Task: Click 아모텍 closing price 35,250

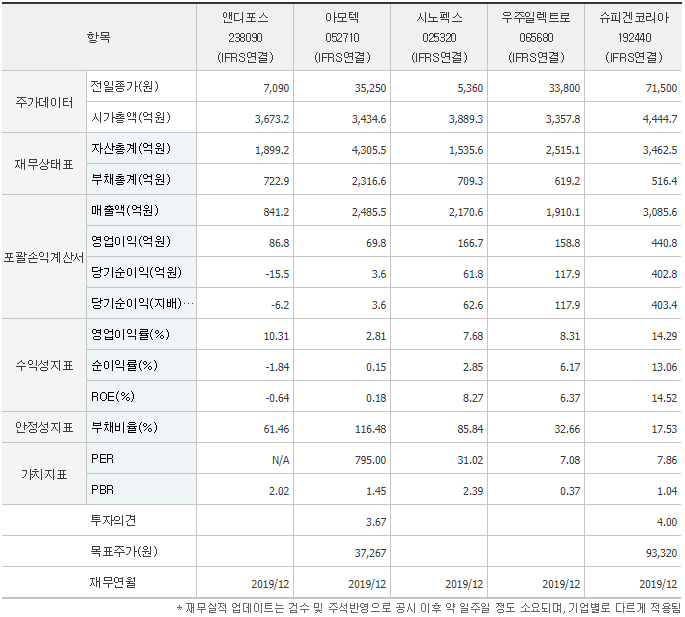Action: (370, 88)
